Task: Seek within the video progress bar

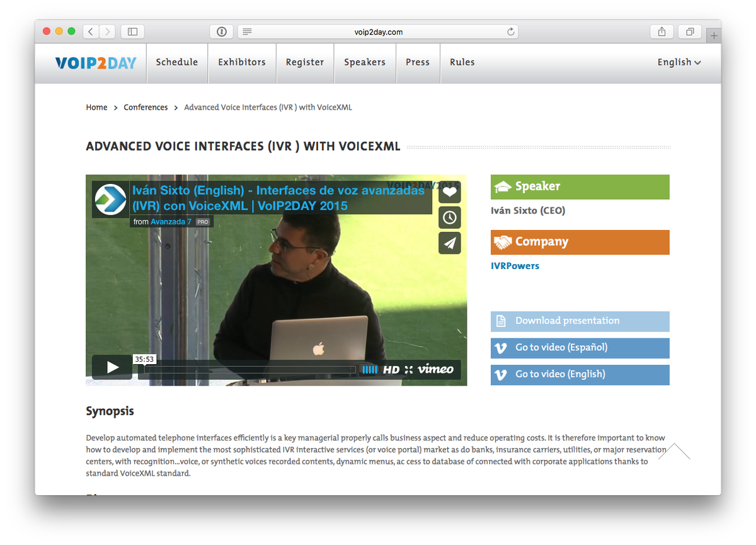Action: [251, 370]
